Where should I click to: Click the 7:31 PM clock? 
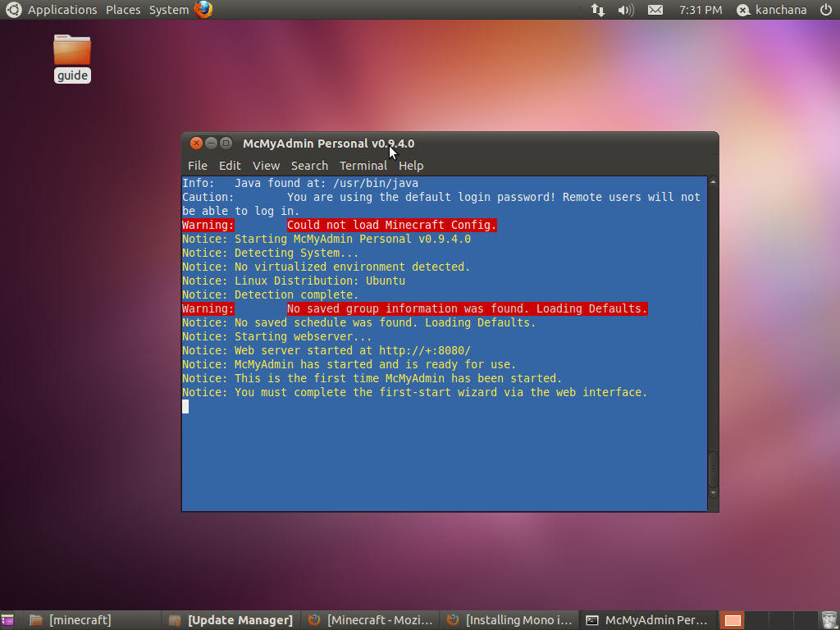[701, 10]
